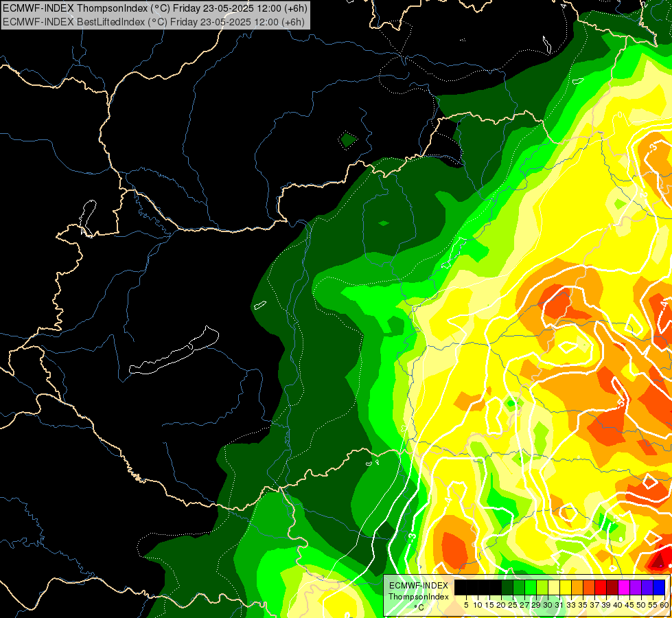
Task: Click the legend value 40
Action: click(618, 605)
